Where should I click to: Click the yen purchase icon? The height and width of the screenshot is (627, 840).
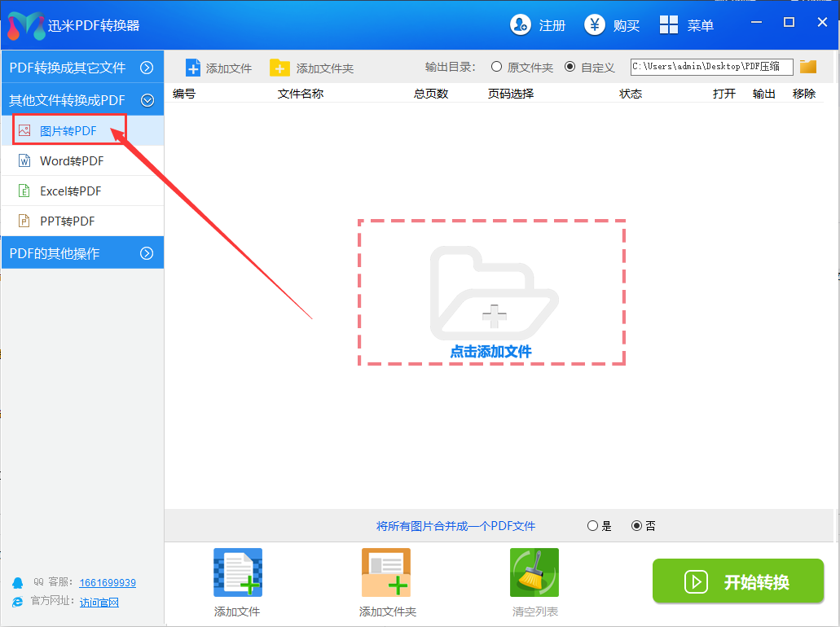coord(595,25)
